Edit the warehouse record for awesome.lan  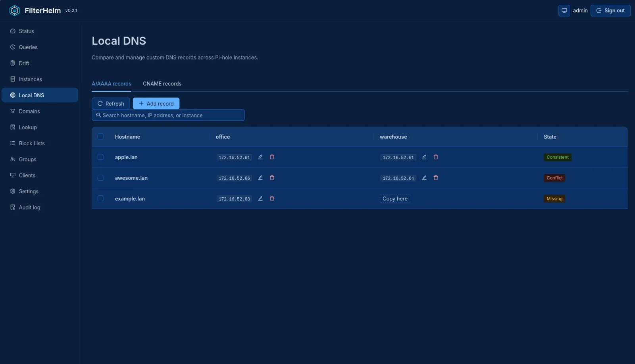[424, 178]
